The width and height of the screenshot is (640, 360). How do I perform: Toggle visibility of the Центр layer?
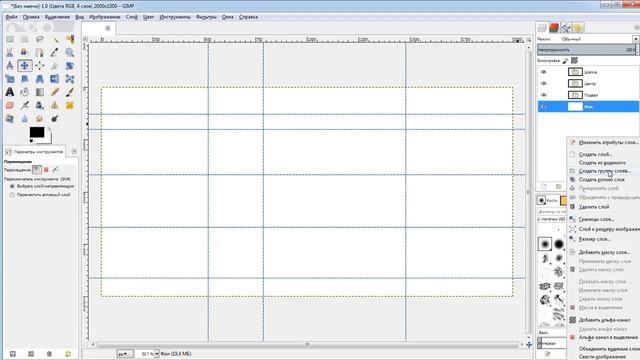(543, 83)
